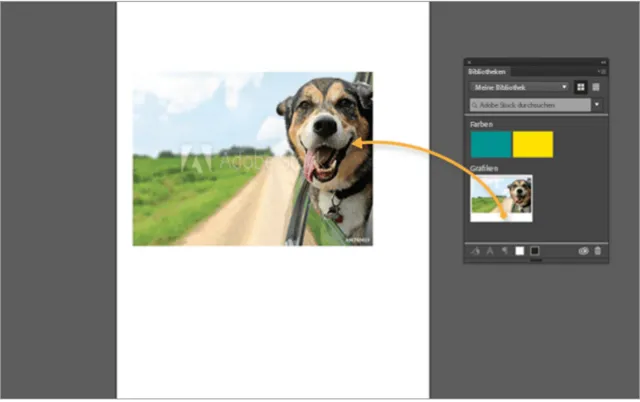Image resolution: width=640 pixels, height=402 pixels.
Task: Add fill color white square button
Action: [x=520, y=251]
